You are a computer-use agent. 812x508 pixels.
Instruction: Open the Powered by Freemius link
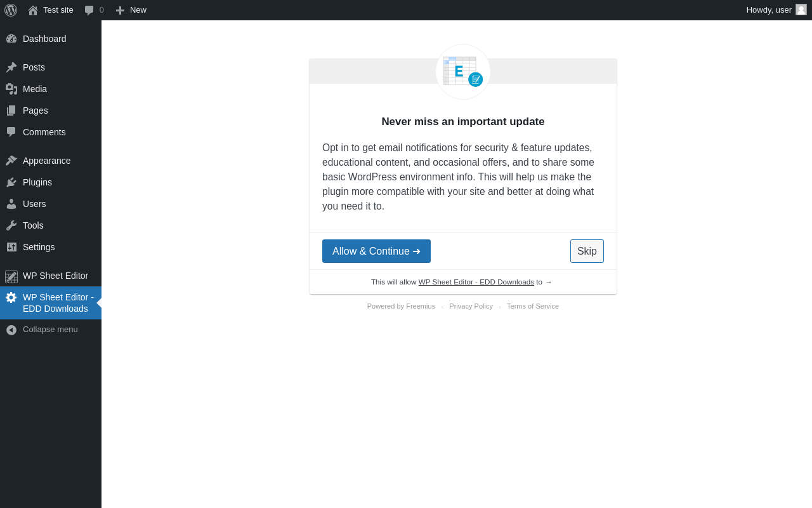pyautogui.click(x=401, y=306)
